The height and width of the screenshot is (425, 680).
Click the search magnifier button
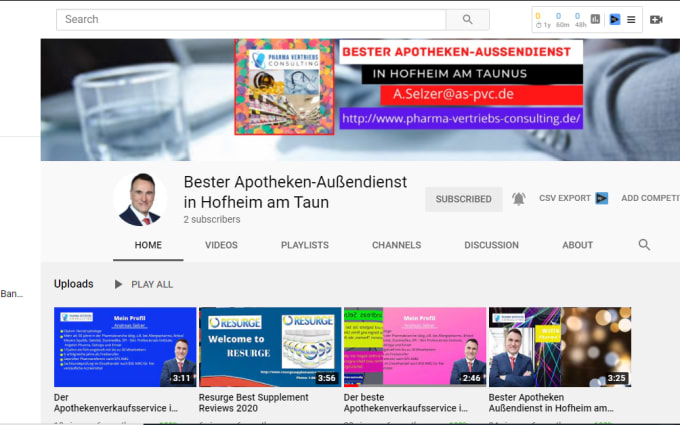(x=468, y=20)
